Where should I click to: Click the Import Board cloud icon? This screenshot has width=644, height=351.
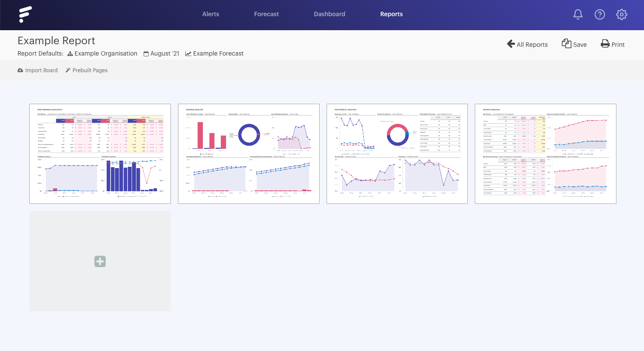pyautogui.click(x=20, y=70)
